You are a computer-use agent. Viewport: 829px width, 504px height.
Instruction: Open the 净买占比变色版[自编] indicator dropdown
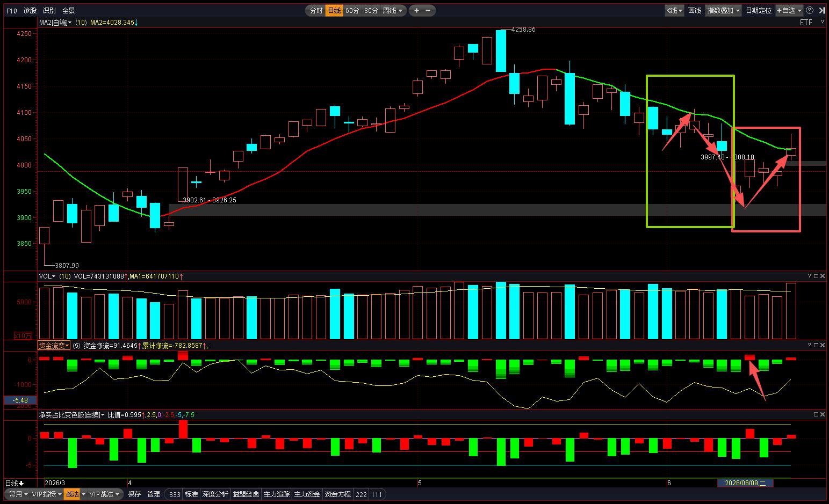pos(71,415)
